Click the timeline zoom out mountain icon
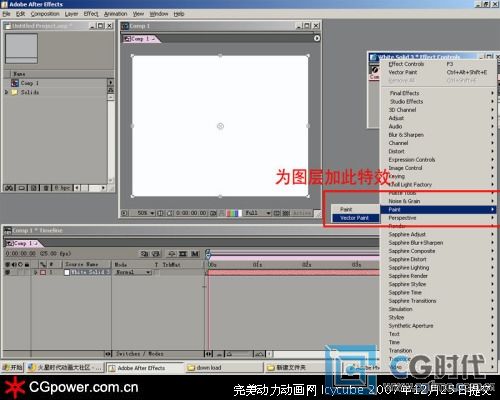This screenshot has width=500, height=400. [x=219, y=354]
